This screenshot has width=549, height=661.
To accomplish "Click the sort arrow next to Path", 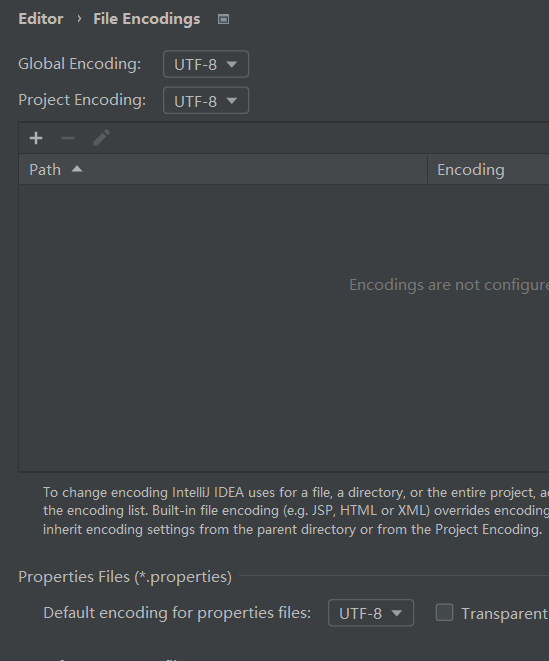I will click(77, 169).
